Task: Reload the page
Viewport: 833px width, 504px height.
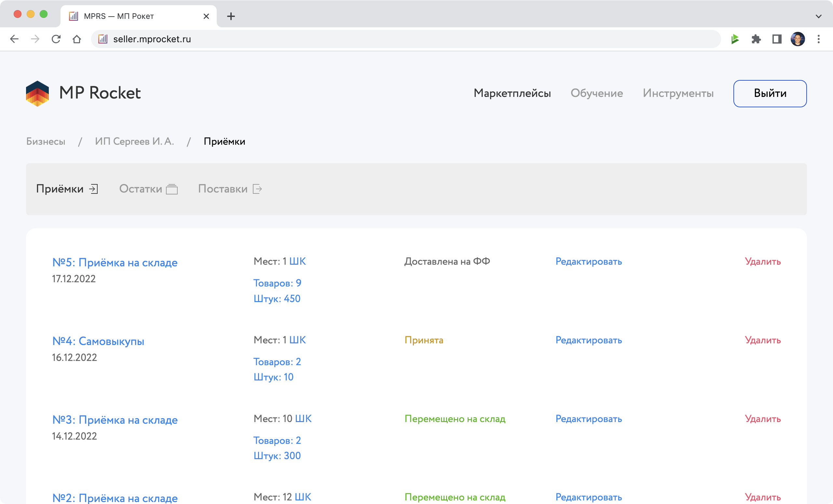Action: (x=56, y=39)
